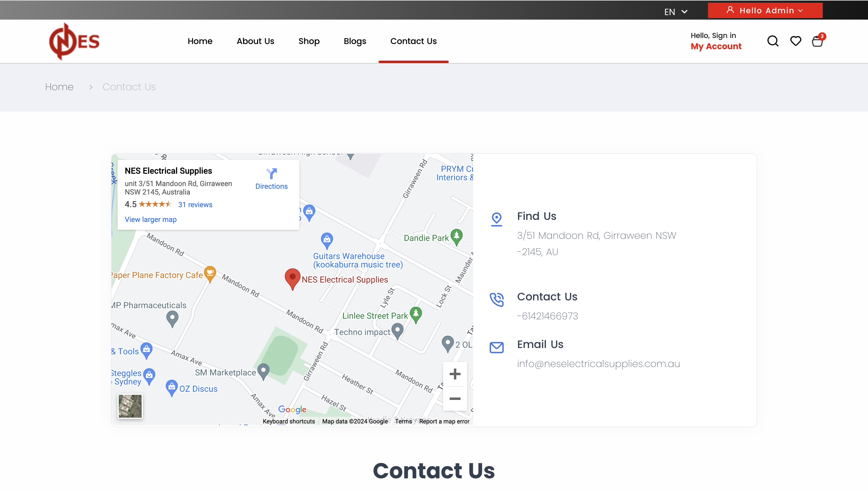
Task: Click the SM Marketplace map marker
Action: (x=263, y=372)
